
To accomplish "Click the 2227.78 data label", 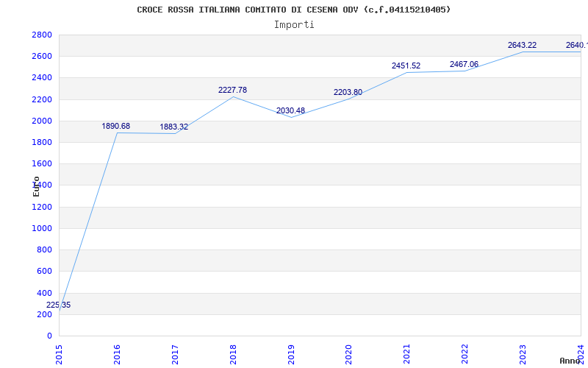I will pyautogui.click(x=232, y=90).
